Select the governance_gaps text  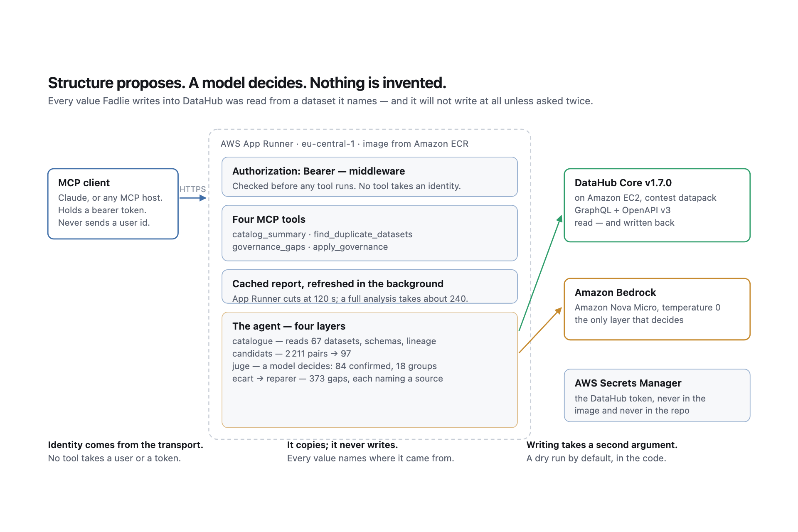268,247
